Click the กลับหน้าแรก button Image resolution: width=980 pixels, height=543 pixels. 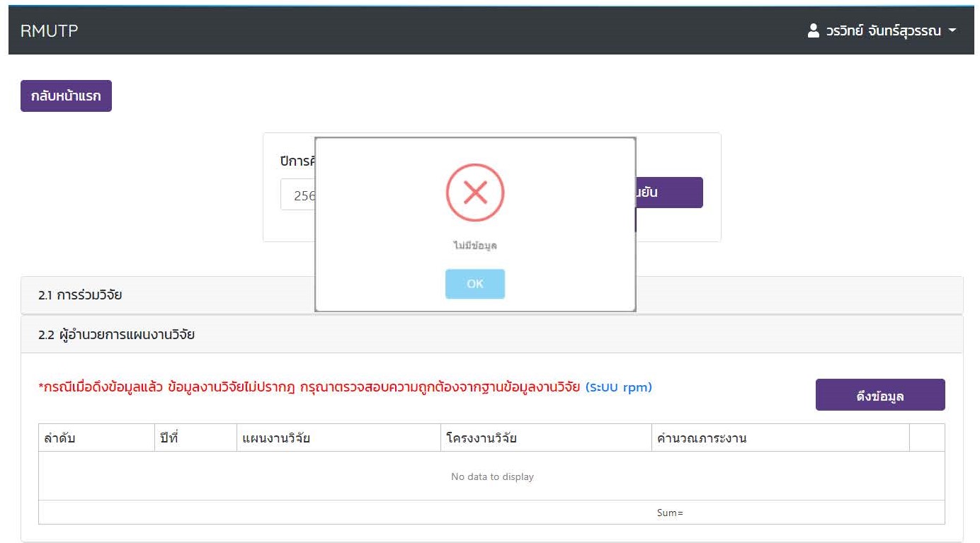[66, 96]
